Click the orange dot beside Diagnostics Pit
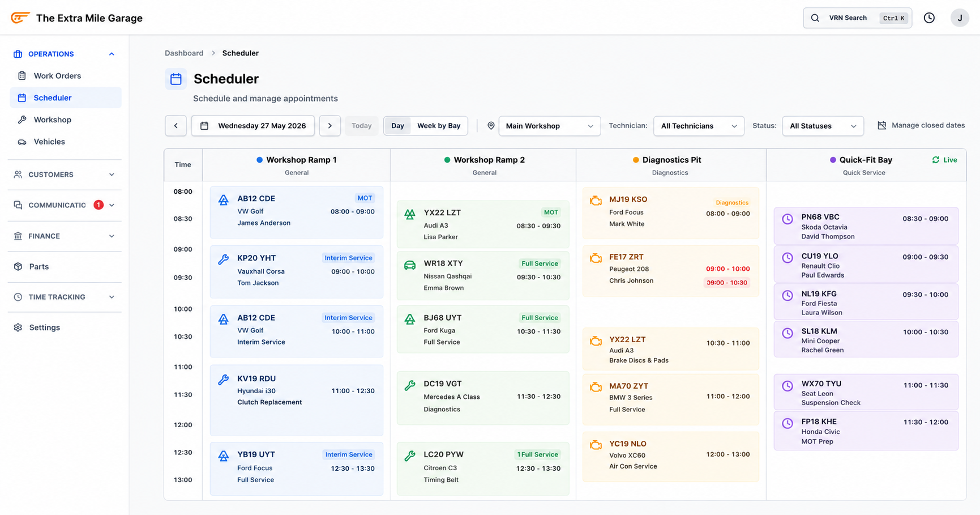This screenshot has width=980, height=515. pyautogui.click(x=636, y=160)
